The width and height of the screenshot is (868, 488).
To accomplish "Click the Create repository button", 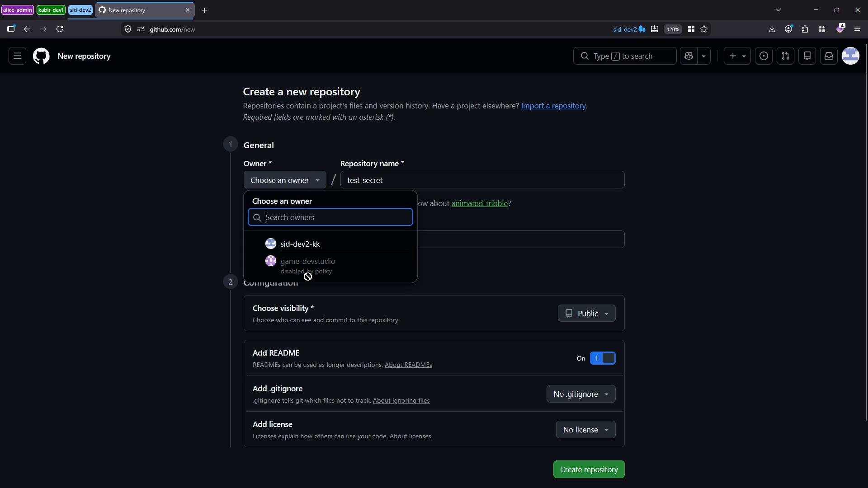I will click(x=589, y=469).
